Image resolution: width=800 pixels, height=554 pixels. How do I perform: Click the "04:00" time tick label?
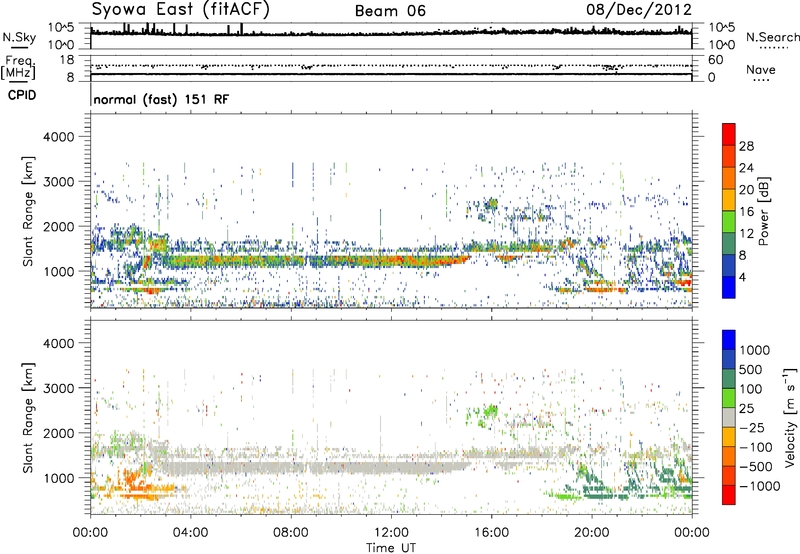coord(190,533)
